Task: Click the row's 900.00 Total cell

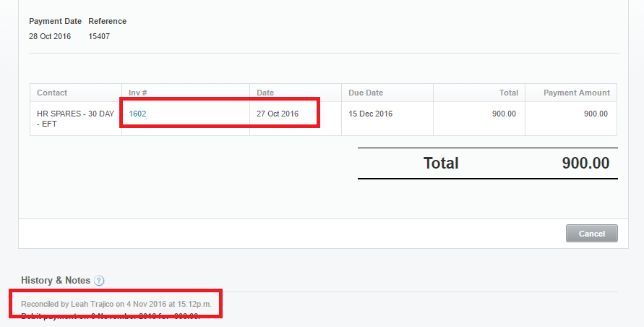Action: [504, 114]
